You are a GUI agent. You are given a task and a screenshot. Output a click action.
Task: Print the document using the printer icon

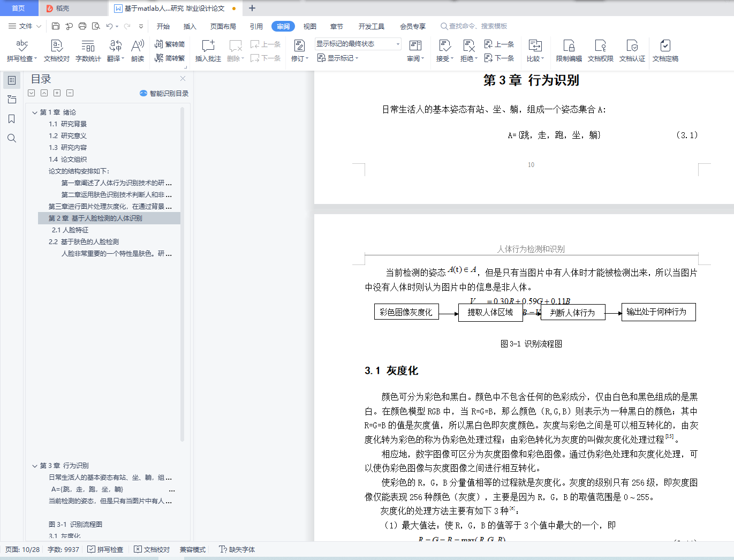(82, 26)
